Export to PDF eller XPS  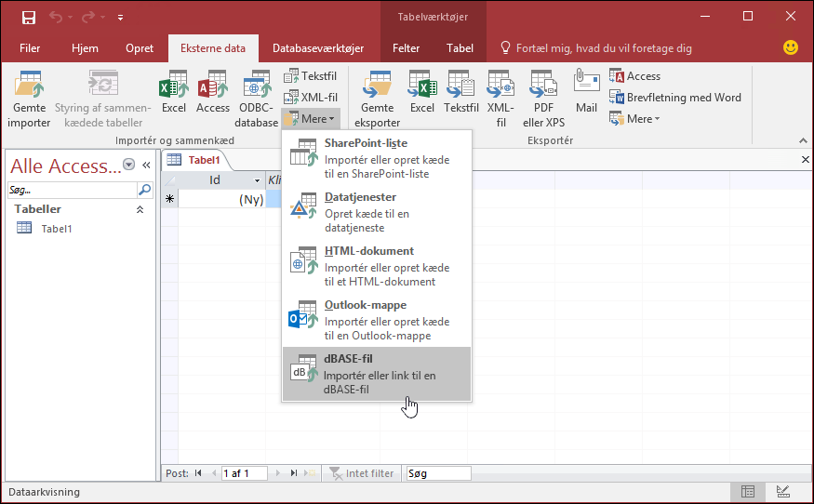[x=543, y=99]
